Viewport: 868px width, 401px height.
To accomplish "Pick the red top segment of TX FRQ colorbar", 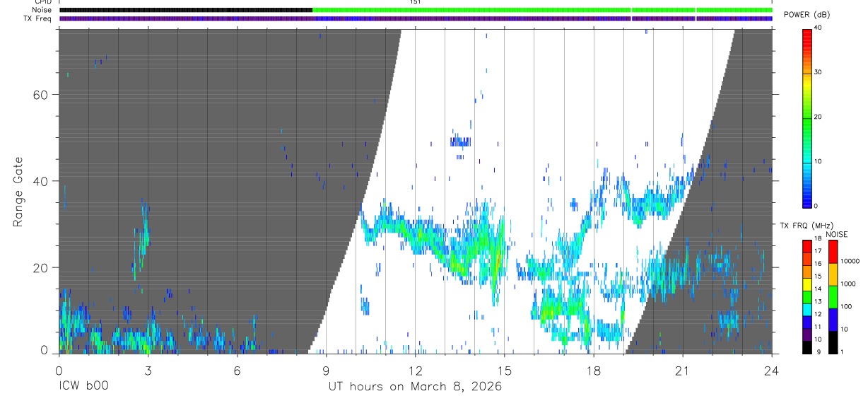I will (807, 246).
